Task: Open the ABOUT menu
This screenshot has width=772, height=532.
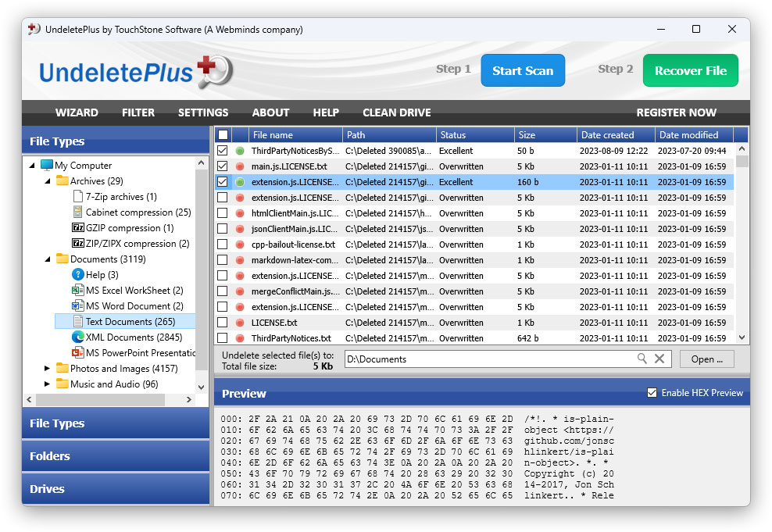Action: point(271,112)
